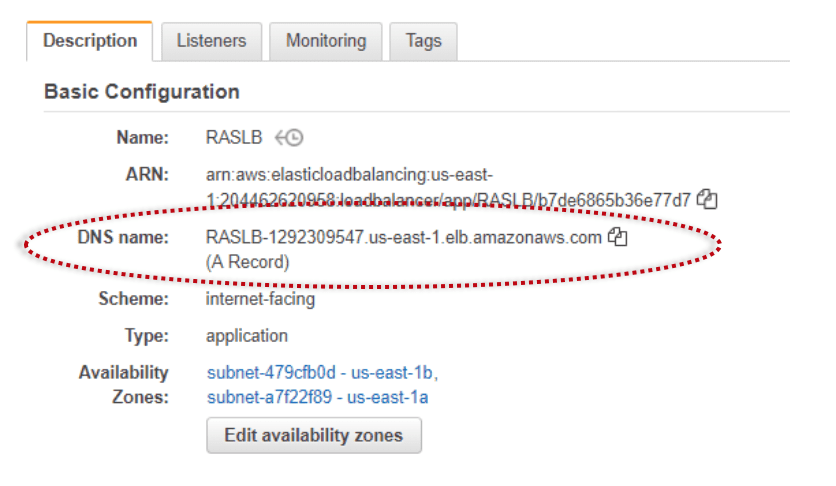836x486 pixels.
Task: Switch to the Listeners tab
Action: [x=212, y=41]
